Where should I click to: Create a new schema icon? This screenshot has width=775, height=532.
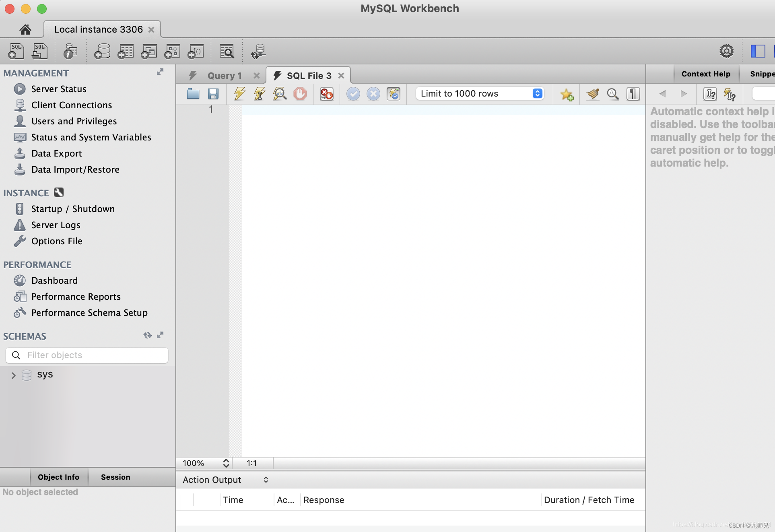click(x=102, y=52)
